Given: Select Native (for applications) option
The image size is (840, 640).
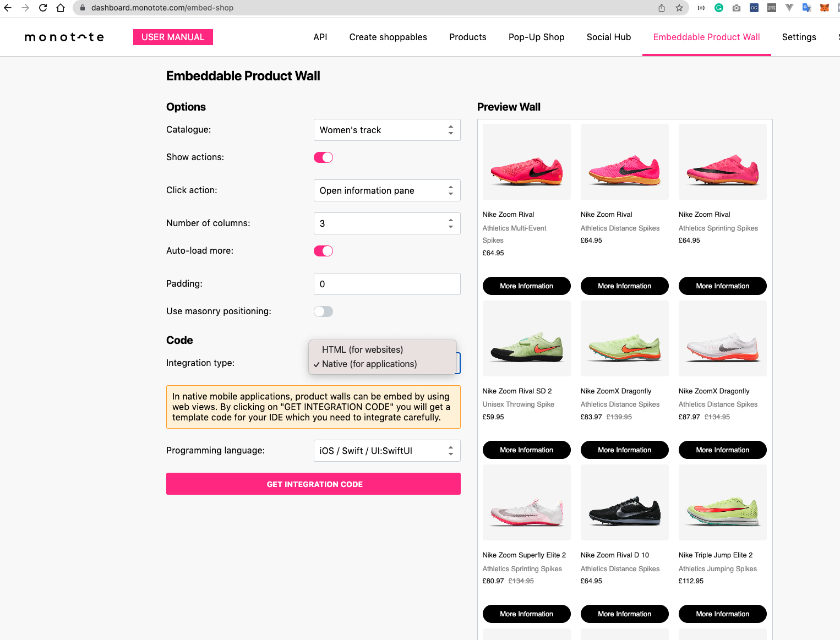Looking at the screenshot, I should [x=383, y=364].
